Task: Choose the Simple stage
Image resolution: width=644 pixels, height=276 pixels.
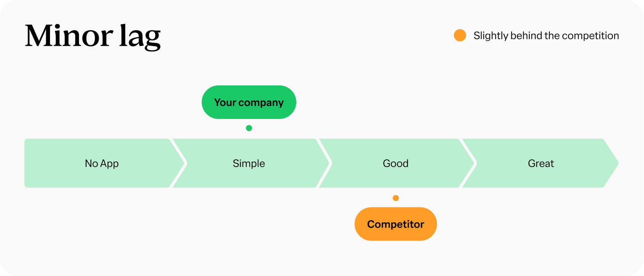Action: (249, 164)
